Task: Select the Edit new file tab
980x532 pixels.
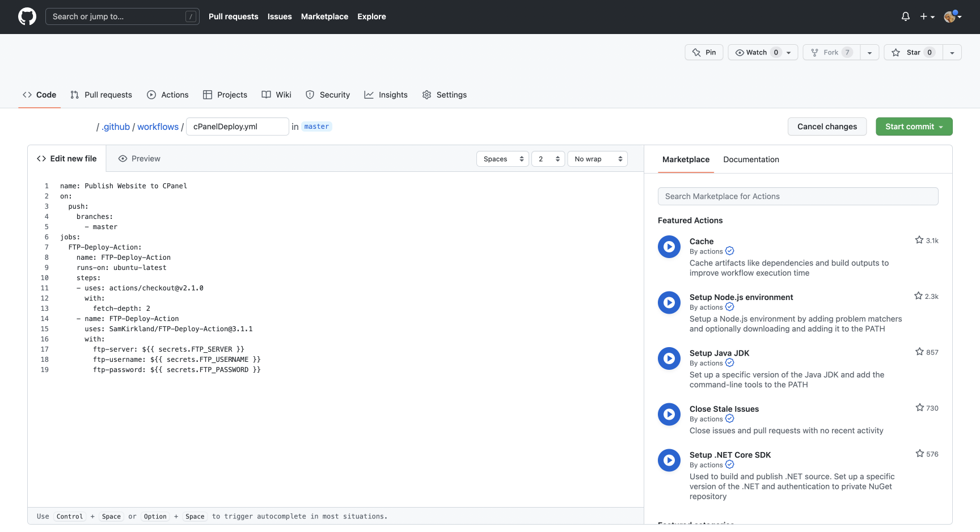Action: [x=67, y=159]
